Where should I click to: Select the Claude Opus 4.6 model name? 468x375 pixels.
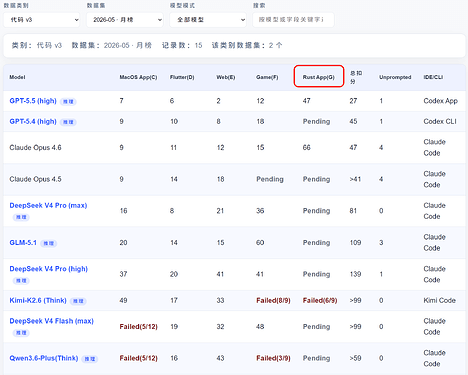click(35, 147)
